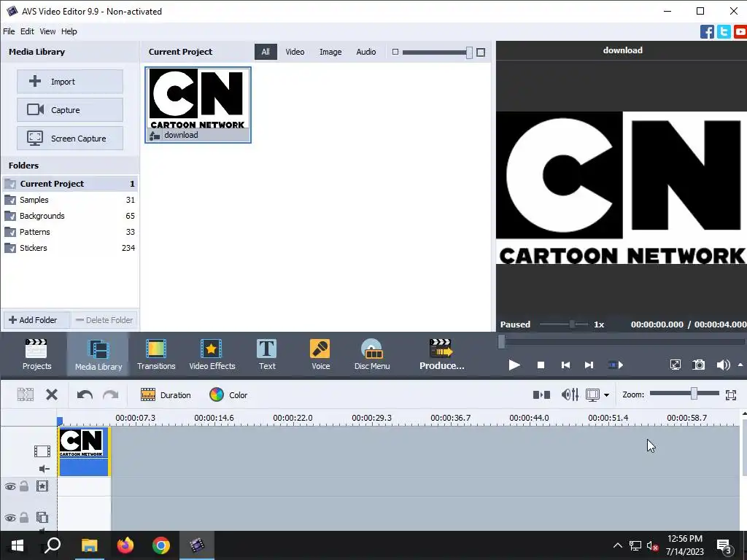Delete the selected timeline object

coord(52,394)
